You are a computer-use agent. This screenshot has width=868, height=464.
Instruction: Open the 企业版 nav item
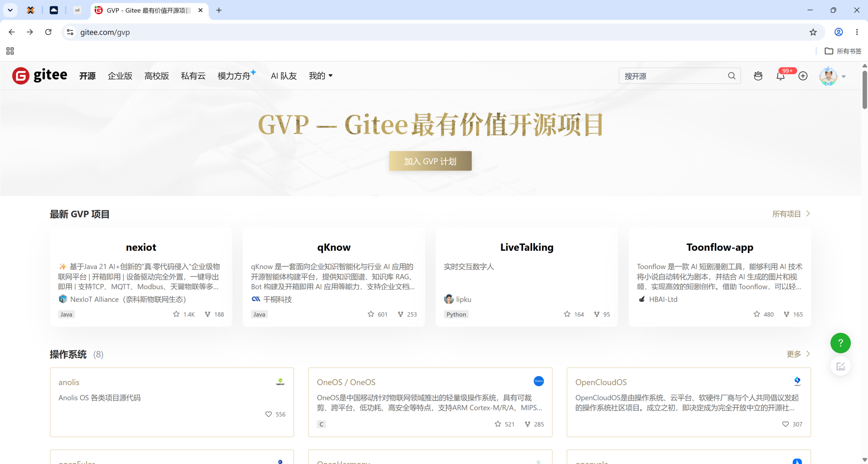click(120, 76)
